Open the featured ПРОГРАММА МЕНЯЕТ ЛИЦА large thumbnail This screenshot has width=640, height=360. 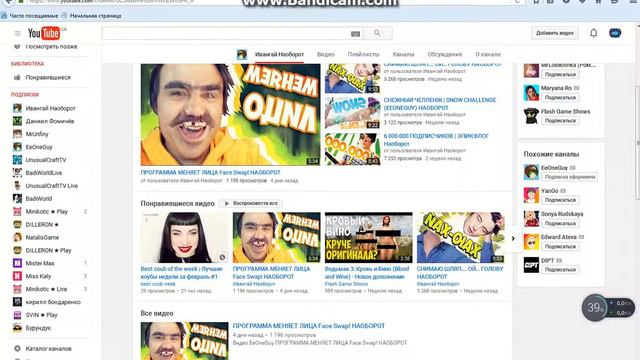pyautogui.click(x=230, y=115)
